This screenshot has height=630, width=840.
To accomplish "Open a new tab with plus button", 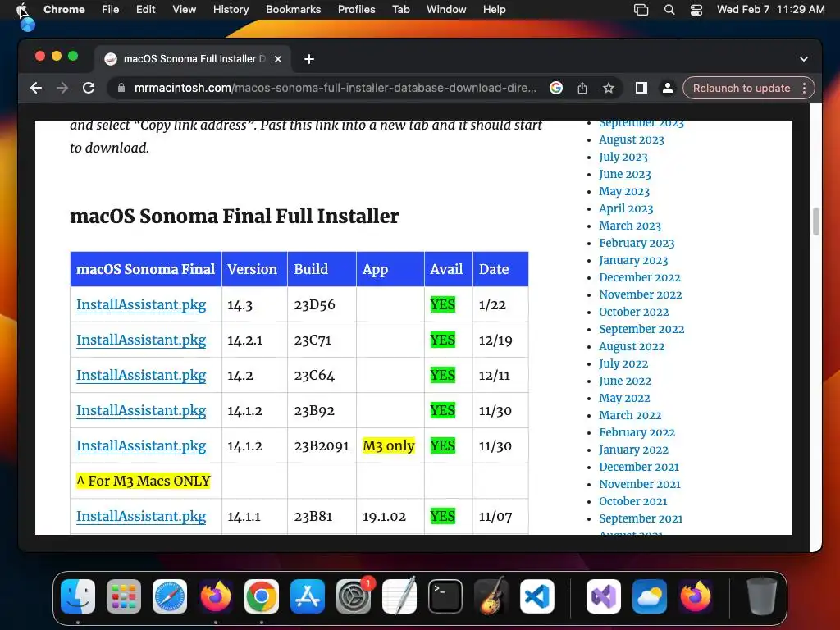I will [x=309, y=59].
